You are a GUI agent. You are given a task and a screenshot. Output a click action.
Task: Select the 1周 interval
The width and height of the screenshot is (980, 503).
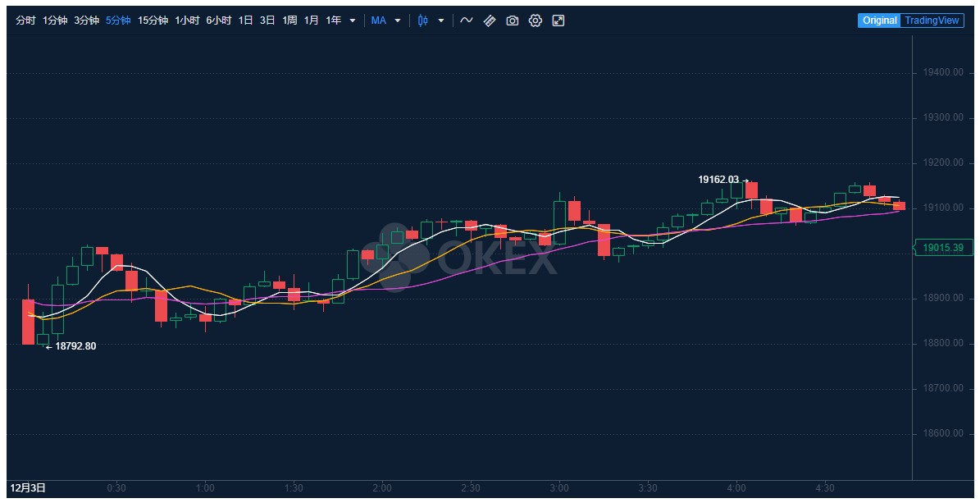pos(289,21)
